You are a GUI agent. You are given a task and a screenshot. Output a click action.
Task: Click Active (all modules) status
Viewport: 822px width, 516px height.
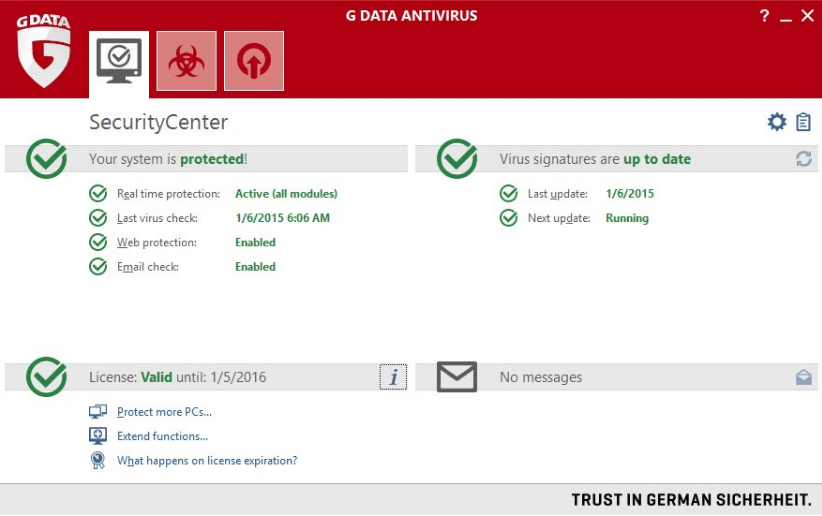(286, 194)
